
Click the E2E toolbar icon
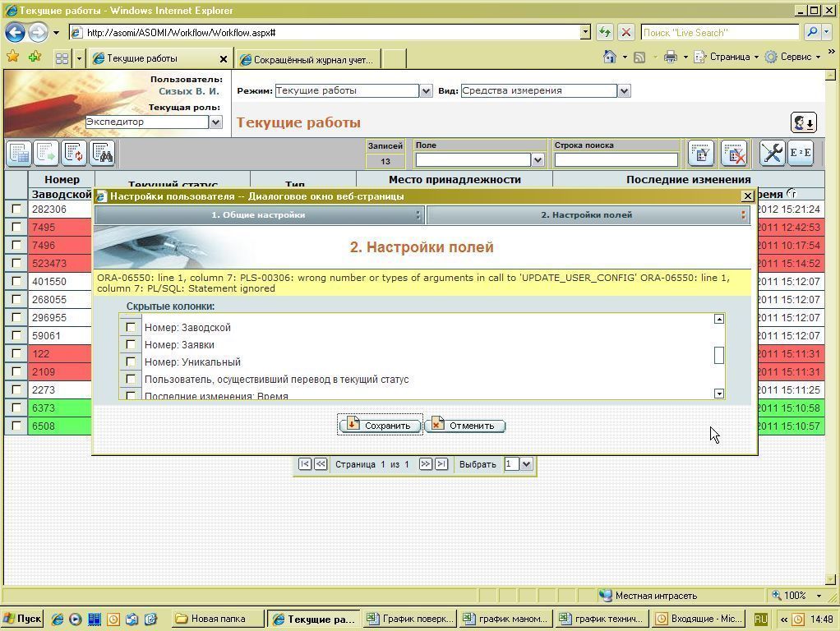pyautogui.click(x=801, y=153)
